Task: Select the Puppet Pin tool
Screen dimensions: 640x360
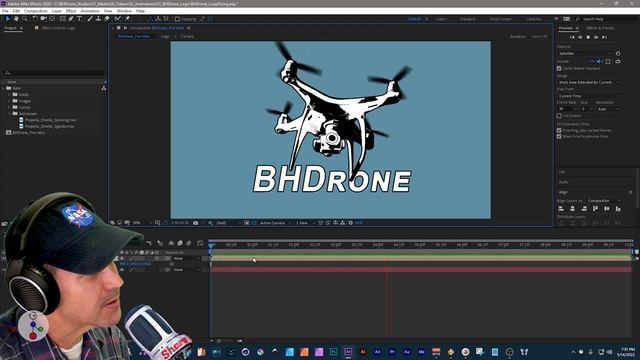Action: [x=127, y=19]
